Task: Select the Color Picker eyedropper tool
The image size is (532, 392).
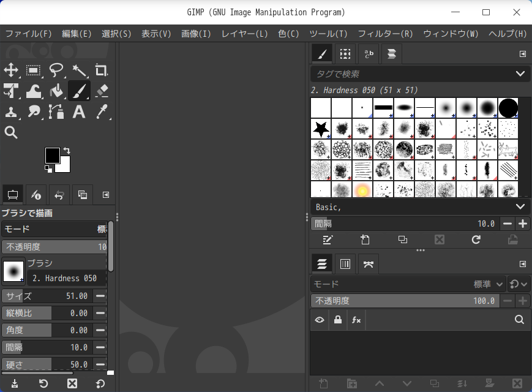Action: point(102,111)
